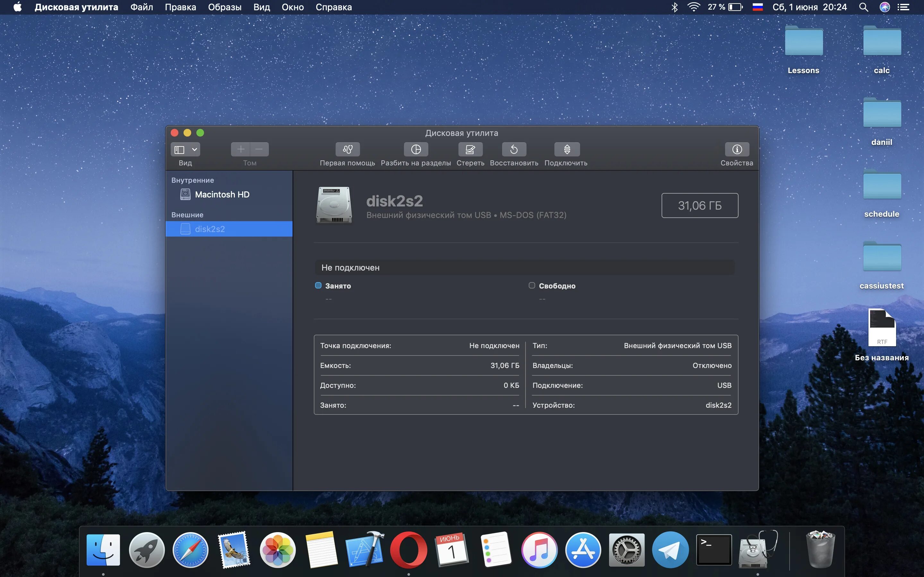
Task: Select Macintosh HD in sidebar
Action: (x=222, y=195)
